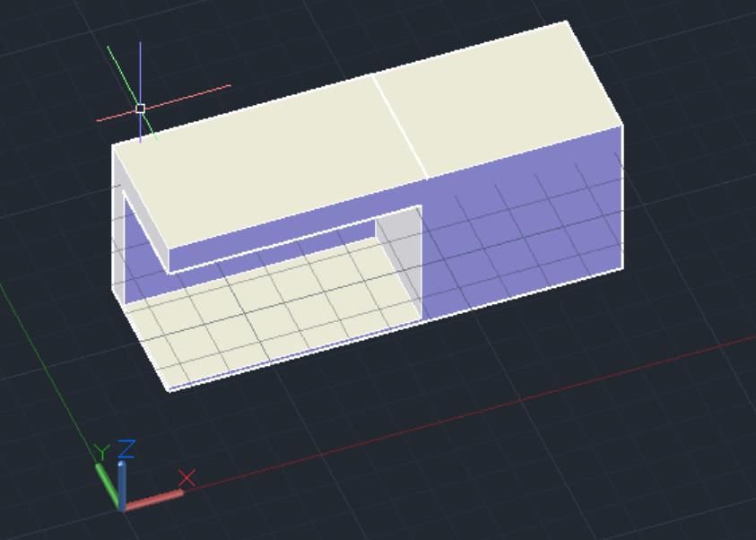Click the red X axis of the UCS icon
756x540 pixels.
[x=154, y=499]
